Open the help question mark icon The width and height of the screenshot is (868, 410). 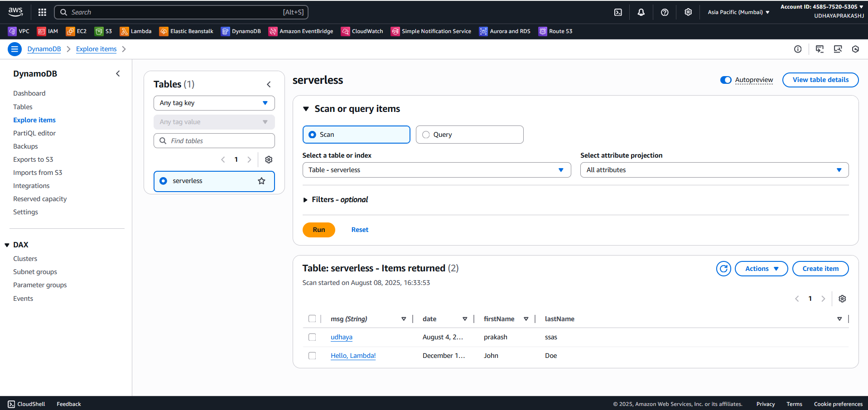tap(665, 12)
